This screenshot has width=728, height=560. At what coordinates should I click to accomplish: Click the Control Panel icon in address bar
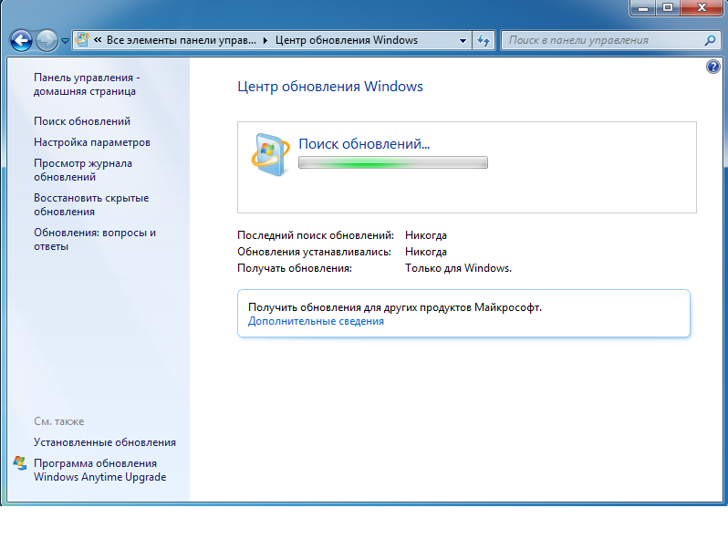pos(82,40)
